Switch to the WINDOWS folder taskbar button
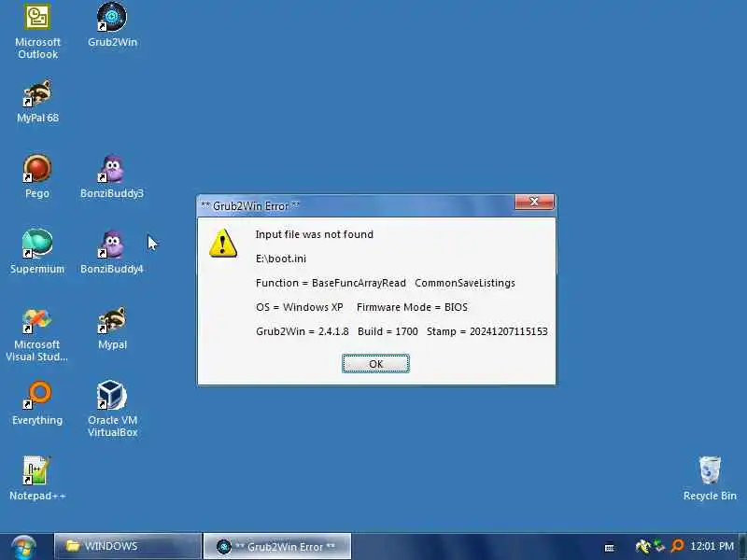This screenshot has width=747, height=560. point(128,546)
